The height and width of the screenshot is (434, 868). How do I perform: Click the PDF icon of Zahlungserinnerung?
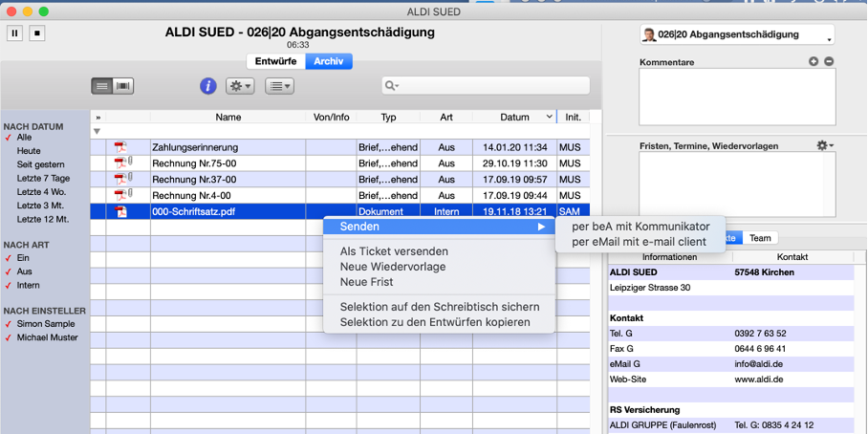120,147
